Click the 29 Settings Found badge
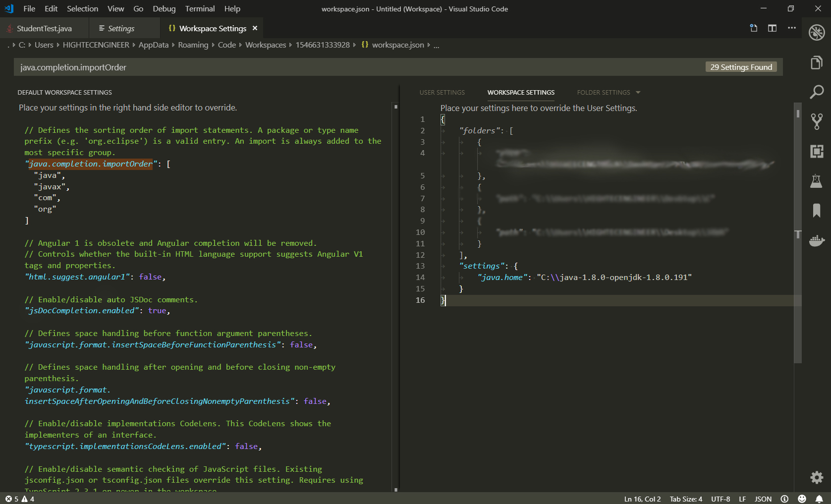This screenshot has width=831, height=504. click(x=741, y=67)
